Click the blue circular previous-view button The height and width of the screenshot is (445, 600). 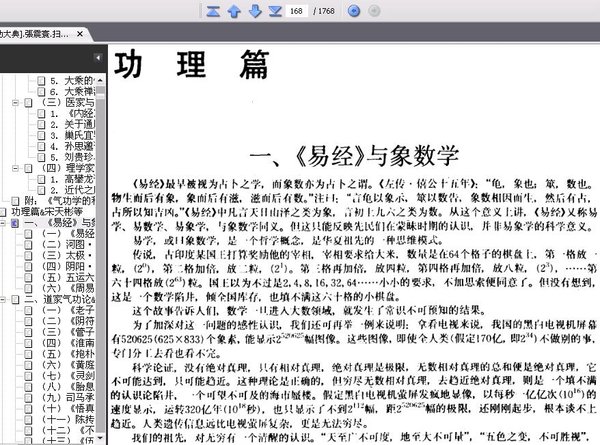(x=354, y=11)
